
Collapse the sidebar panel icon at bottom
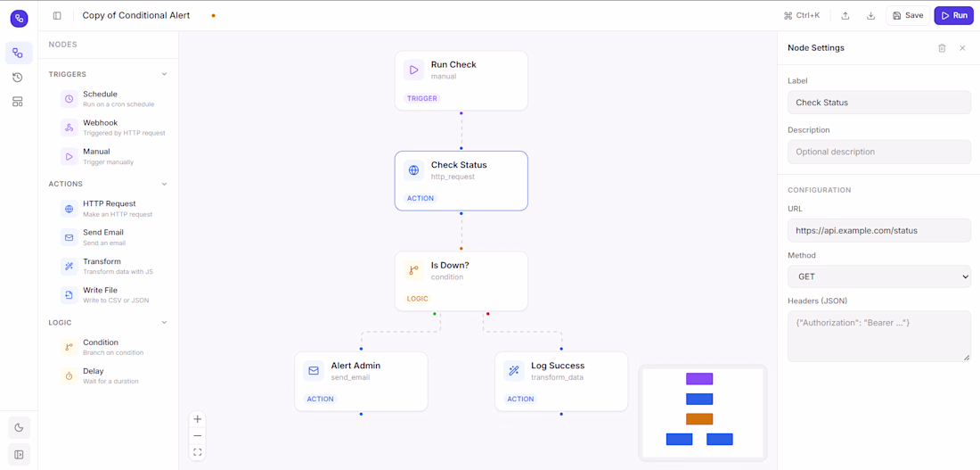19,454
